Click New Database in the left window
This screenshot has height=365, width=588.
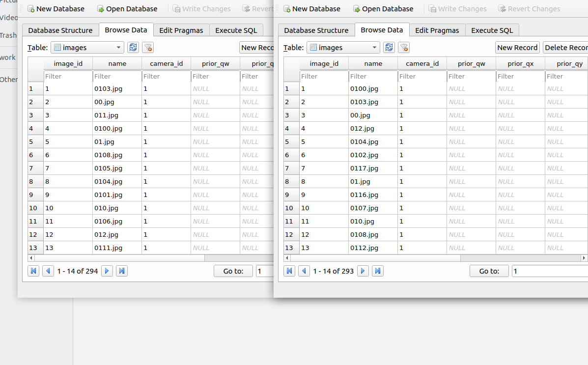click(56, 9)
